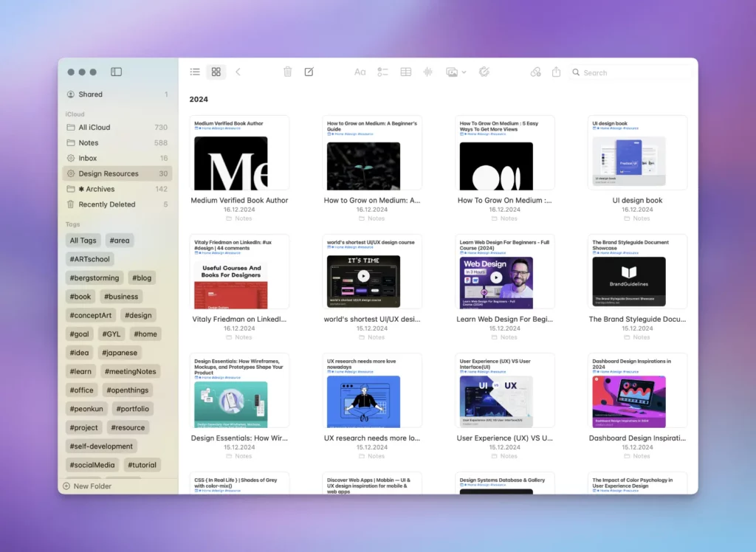Select the gallery view button

tap(216, 72)
